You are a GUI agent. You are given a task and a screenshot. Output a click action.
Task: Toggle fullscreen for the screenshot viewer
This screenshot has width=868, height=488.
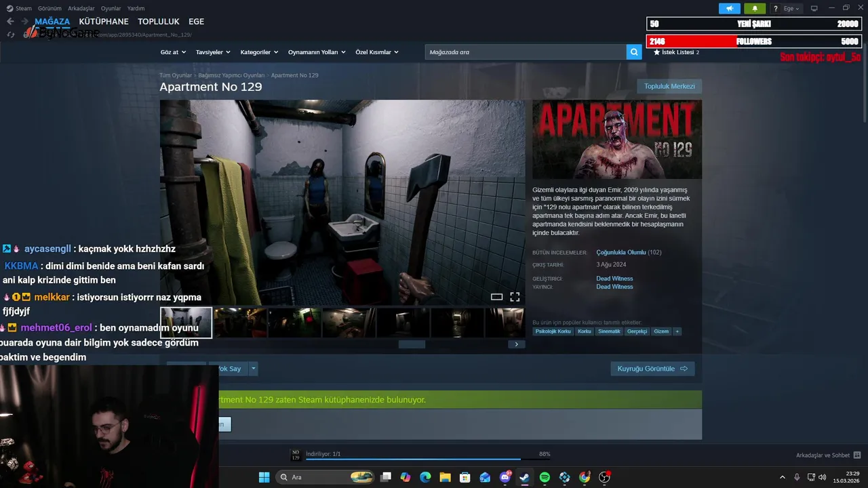coord(515,297)
